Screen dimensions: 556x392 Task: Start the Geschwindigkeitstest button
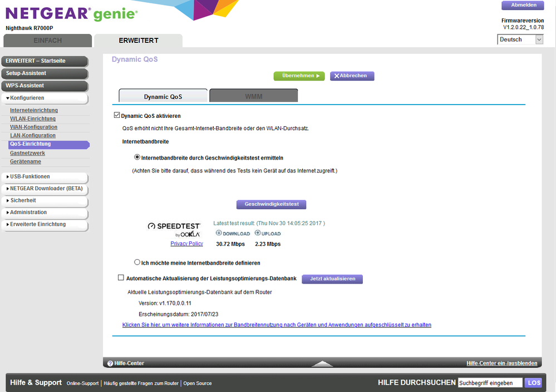(271, 204)
